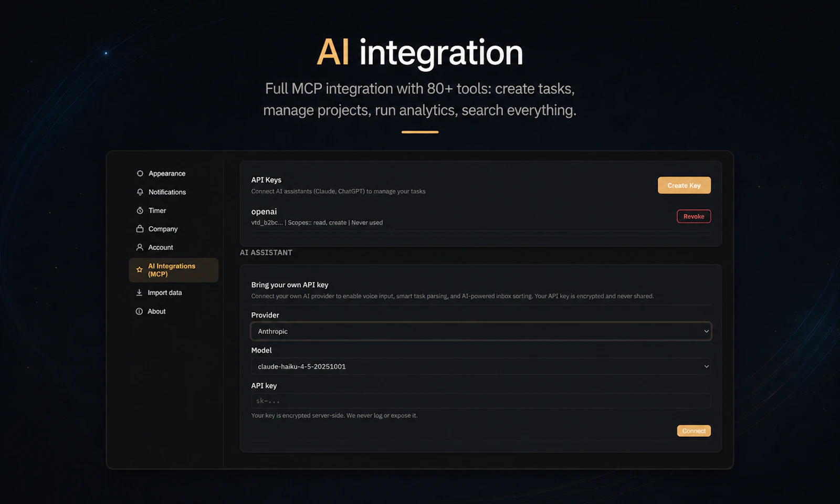Click the 'API key' field label
840x504 pixels.
pos(264,385)
